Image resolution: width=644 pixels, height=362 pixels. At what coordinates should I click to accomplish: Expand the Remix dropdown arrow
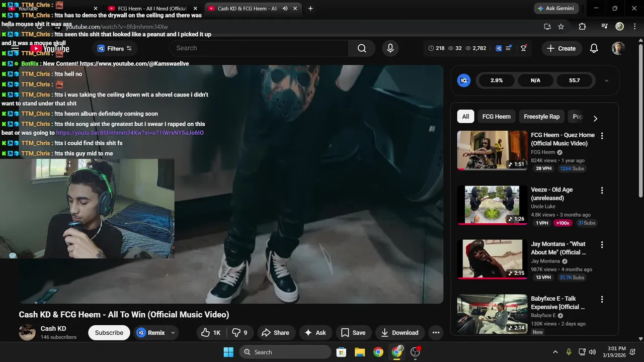tap(173, 332)
